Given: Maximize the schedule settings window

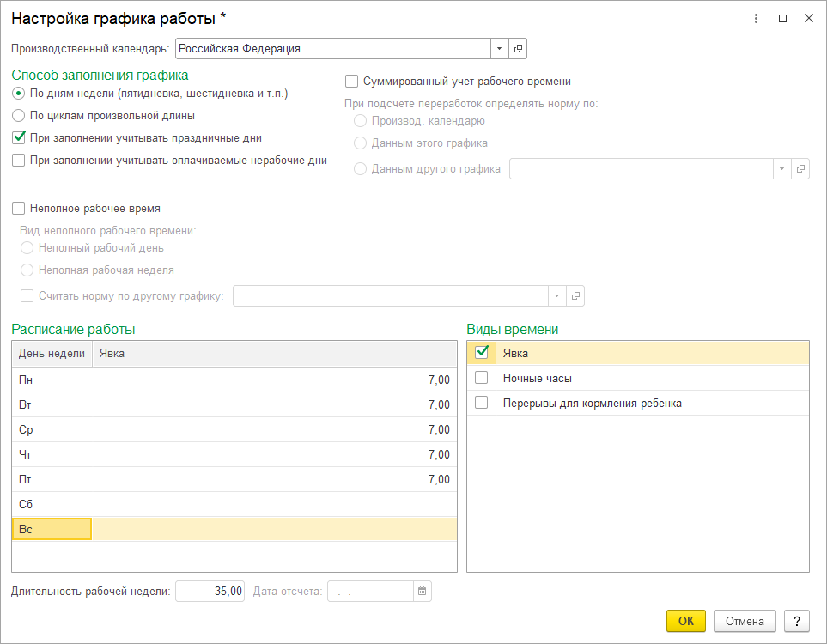Looking at the screenshot, I should coord(782,18).
